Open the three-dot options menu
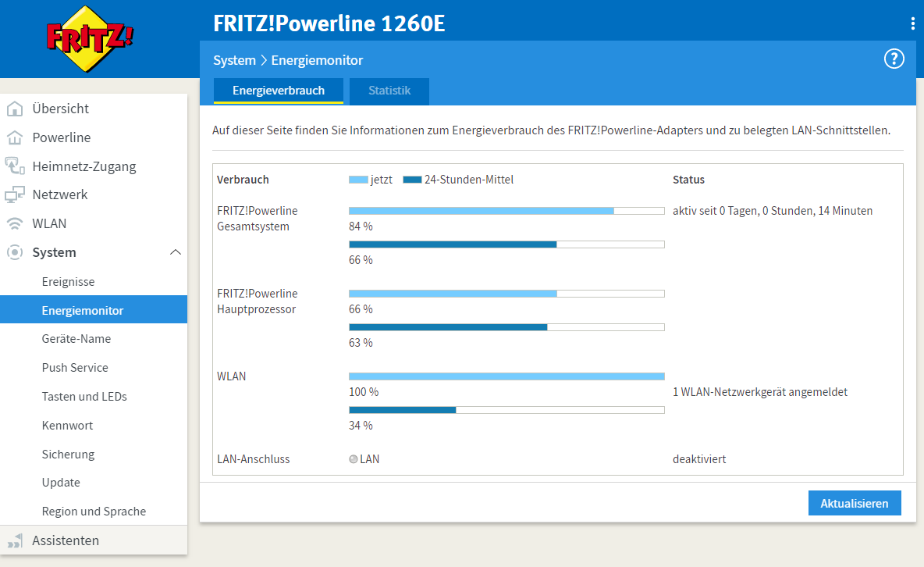This screenshot has height=567, width=924. (x=912, y=23)
